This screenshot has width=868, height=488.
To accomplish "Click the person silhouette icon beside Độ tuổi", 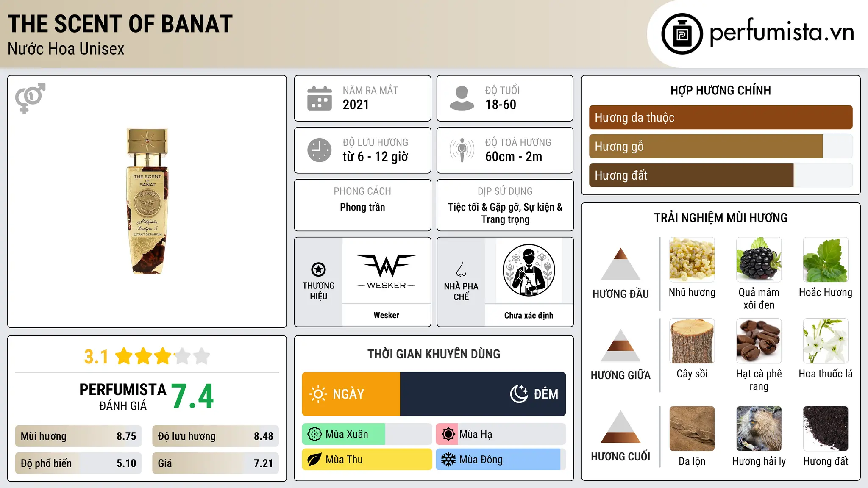I will [x=462, y=98].
